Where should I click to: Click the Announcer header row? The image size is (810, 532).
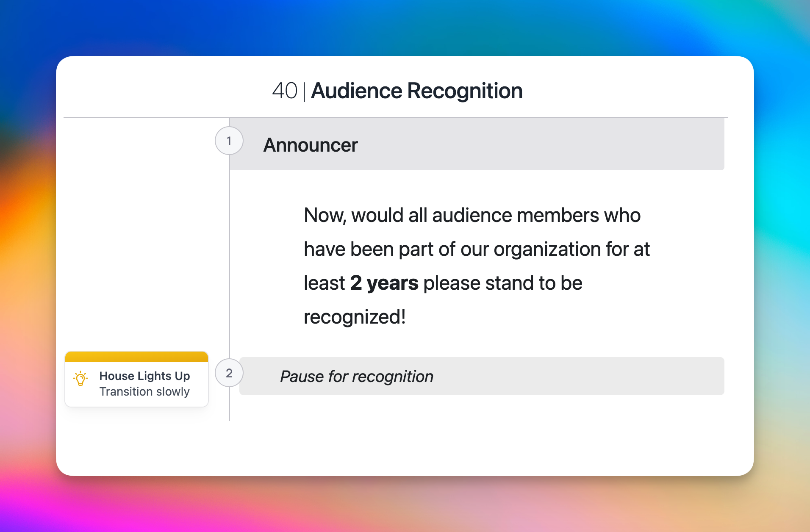click(x=477, y=145)
